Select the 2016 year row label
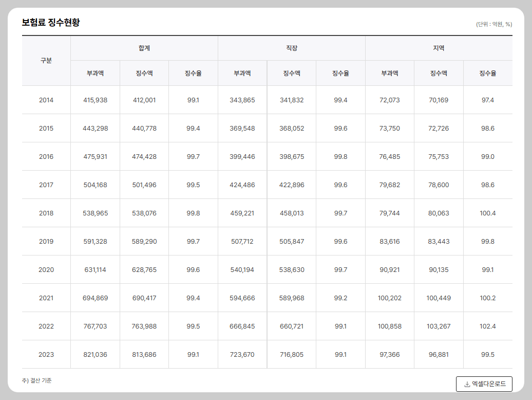 (46, 156)
